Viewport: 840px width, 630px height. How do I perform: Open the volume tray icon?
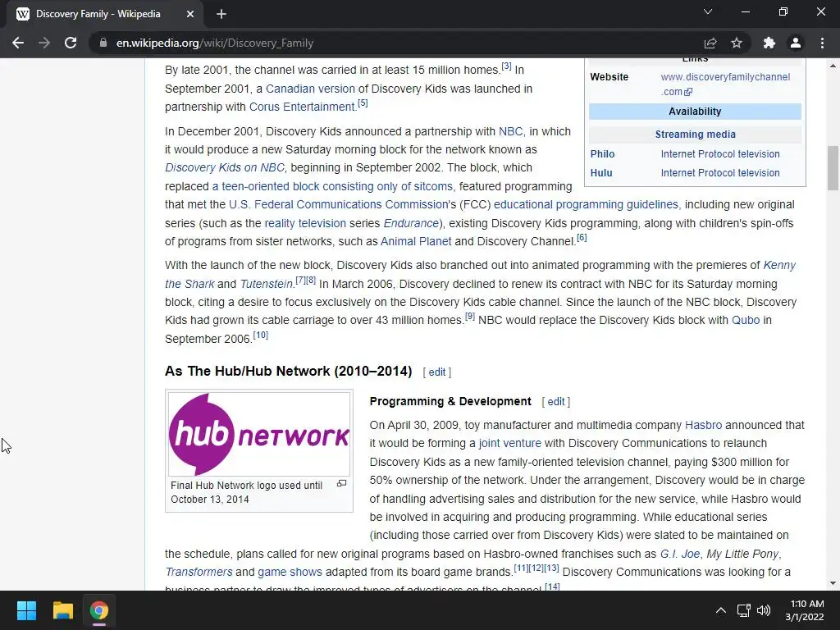point(764,610)
